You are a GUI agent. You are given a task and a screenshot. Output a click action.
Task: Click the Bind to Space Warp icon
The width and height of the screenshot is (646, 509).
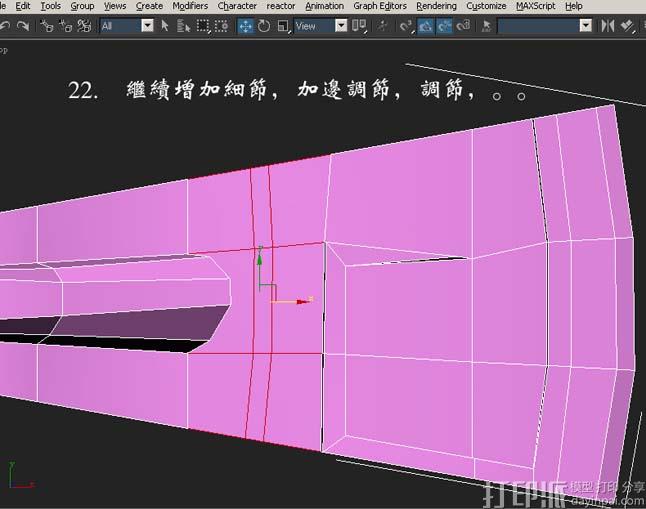pos(84,26)
